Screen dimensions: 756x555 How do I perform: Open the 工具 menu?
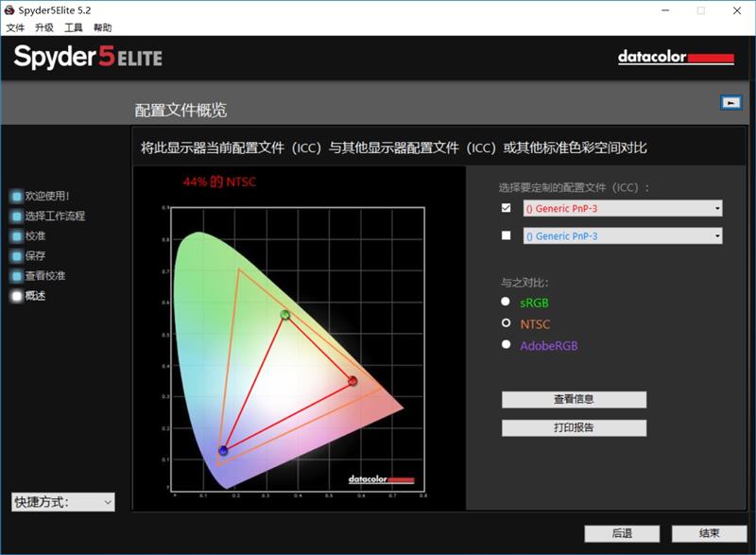coord(72,27)
